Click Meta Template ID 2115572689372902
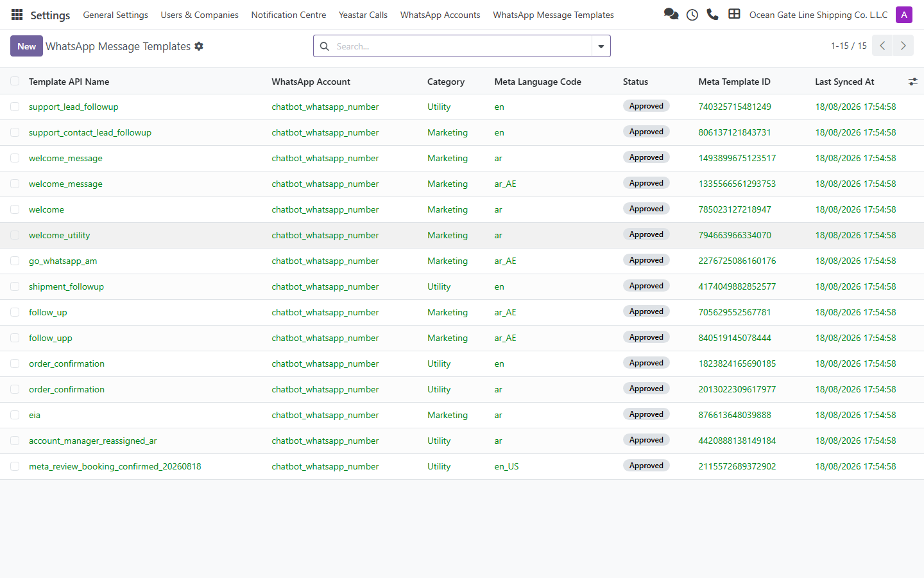Image resolution: width=924 pixels, height=578 pixels. click(x=737, y=466)
